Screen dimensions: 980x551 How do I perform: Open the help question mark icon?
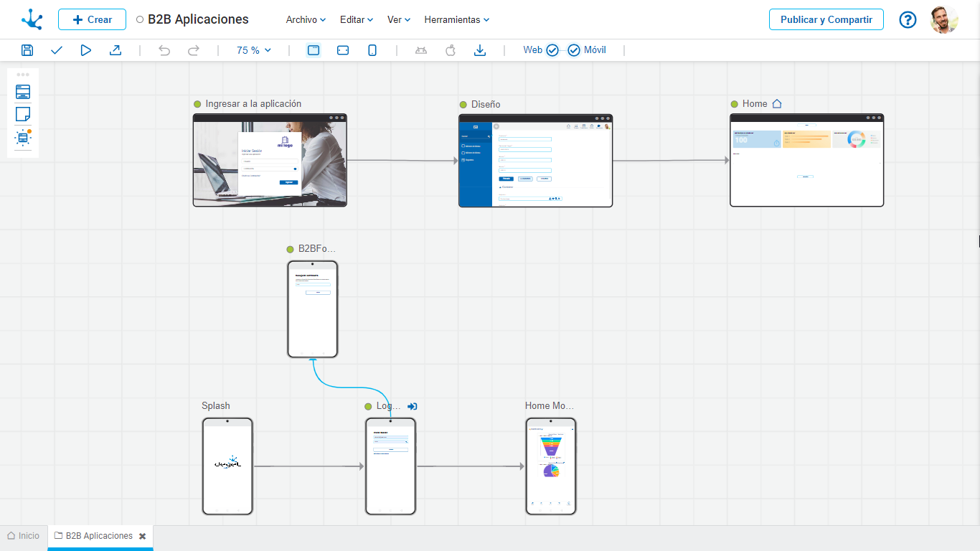click(908, 20)
